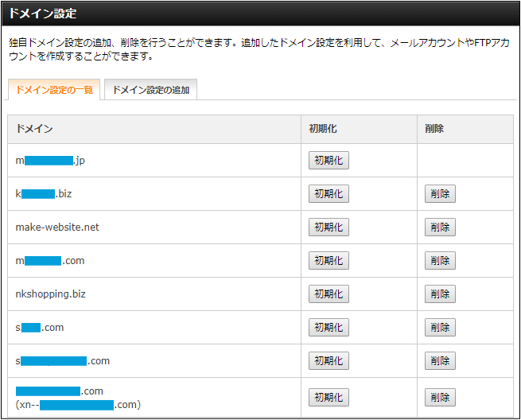
Task: Select the nkshopping.biz domain text
Action: [50, 294]
